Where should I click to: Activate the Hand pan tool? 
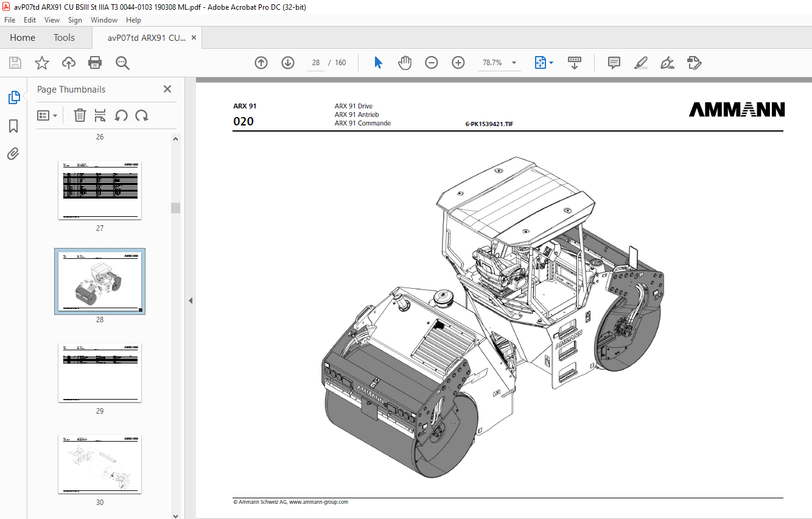pyautogui.click(x=405, y=63)
